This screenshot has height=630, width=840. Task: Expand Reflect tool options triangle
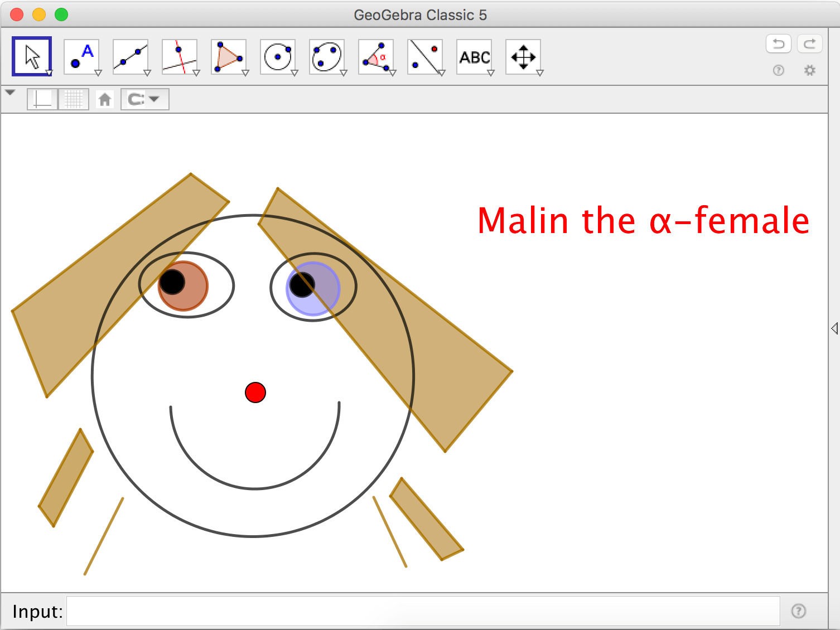(x=442, y=73)
